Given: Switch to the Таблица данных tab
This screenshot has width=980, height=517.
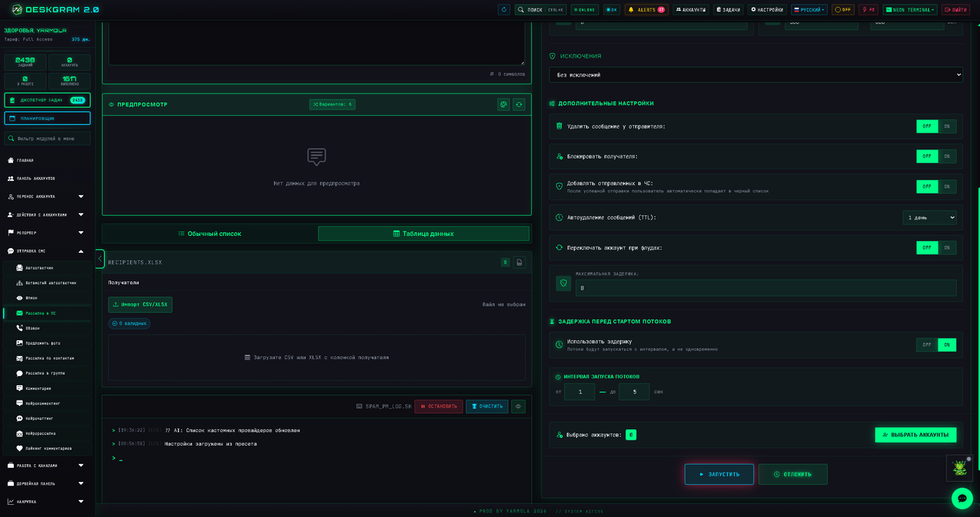Looking at the screenshot, I should [423, 234].
